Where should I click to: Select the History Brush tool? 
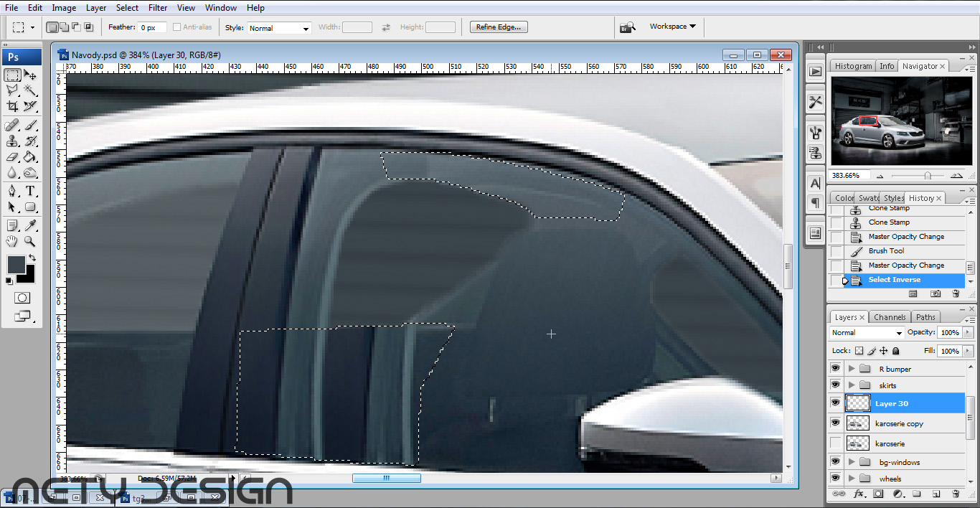pos(30,141)
